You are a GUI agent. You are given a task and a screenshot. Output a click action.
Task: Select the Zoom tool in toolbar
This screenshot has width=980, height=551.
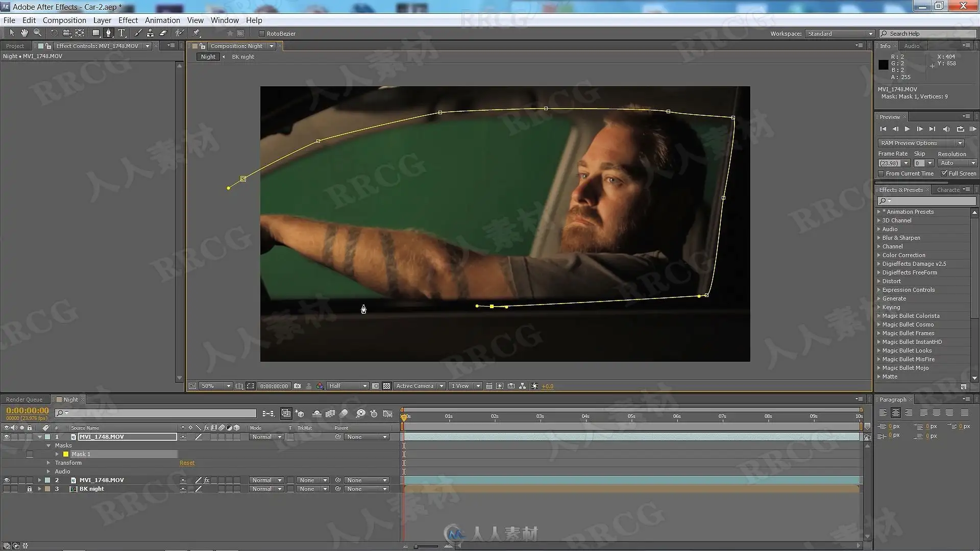click(37, 33)
